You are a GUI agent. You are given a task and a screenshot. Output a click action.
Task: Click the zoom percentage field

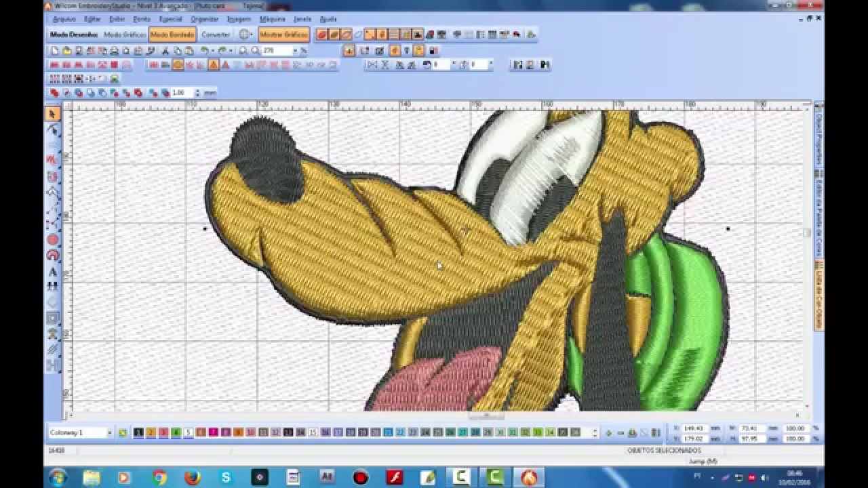(x=277, y=51)
